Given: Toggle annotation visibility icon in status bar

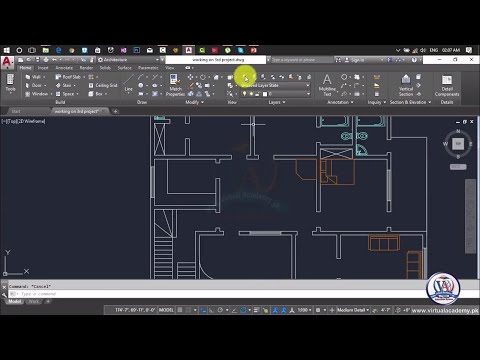Looking at the screenshot, I should (275, 310).
